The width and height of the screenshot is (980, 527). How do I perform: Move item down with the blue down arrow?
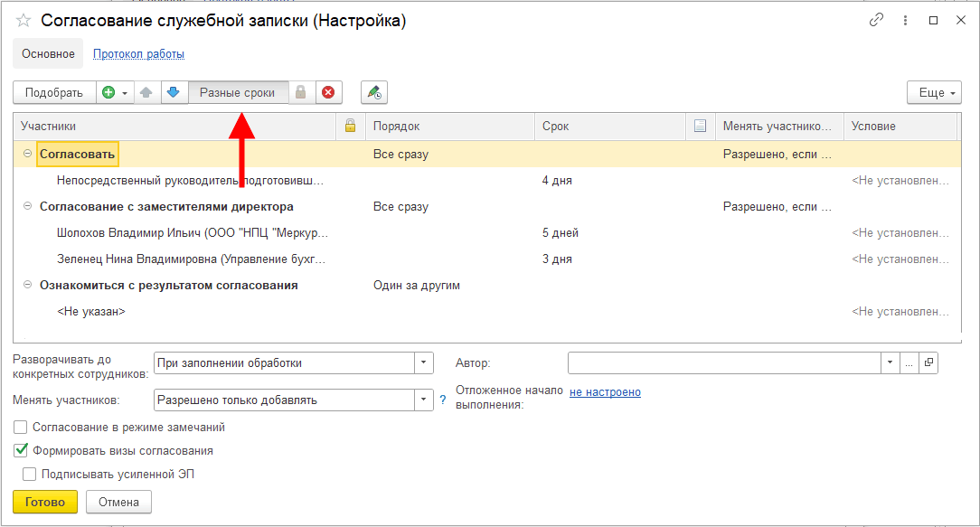coord(174,92)
